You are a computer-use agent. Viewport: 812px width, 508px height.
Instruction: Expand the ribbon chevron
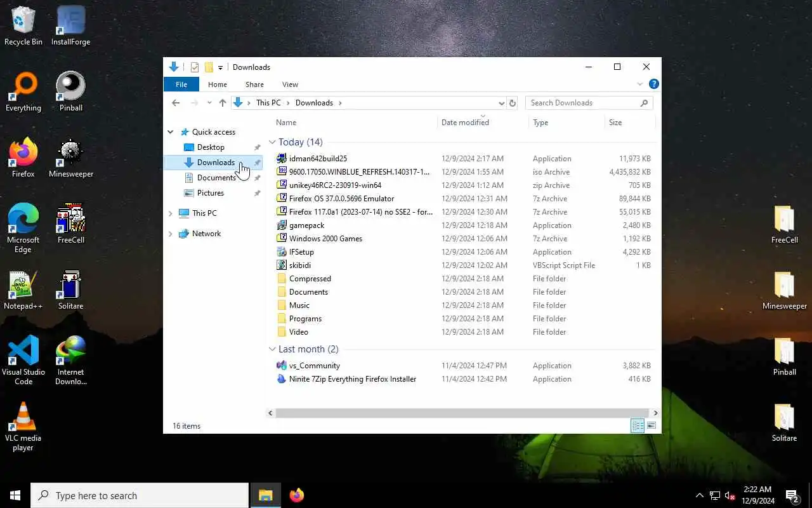[639, 84]
